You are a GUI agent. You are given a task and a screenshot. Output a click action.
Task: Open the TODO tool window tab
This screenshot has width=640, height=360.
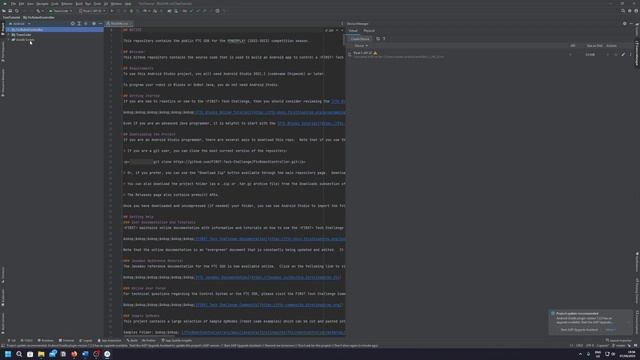pos(27,340)
